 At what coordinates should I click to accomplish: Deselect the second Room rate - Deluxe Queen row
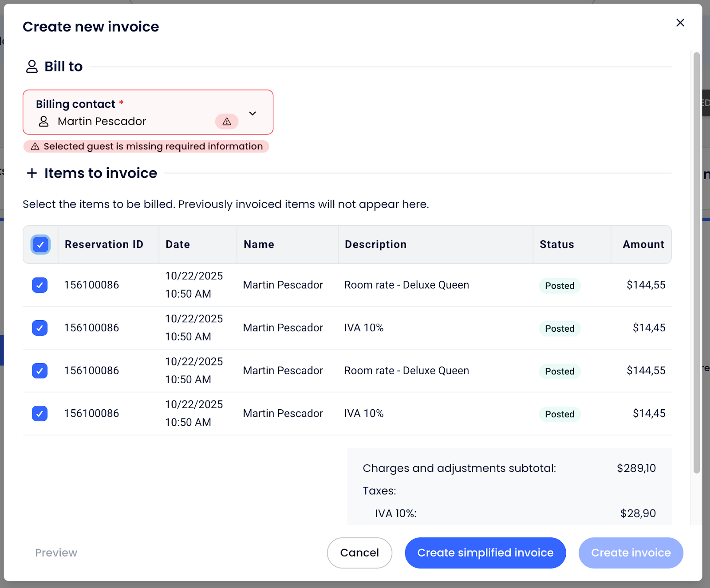(40, 371)
